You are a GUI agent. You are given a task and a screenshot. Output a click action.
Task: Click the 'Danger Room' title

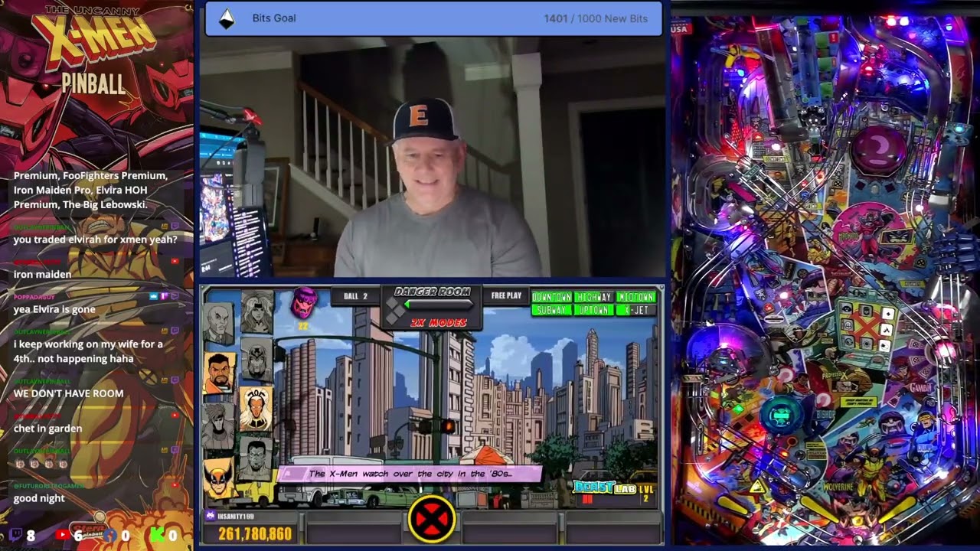pos(432,292)
